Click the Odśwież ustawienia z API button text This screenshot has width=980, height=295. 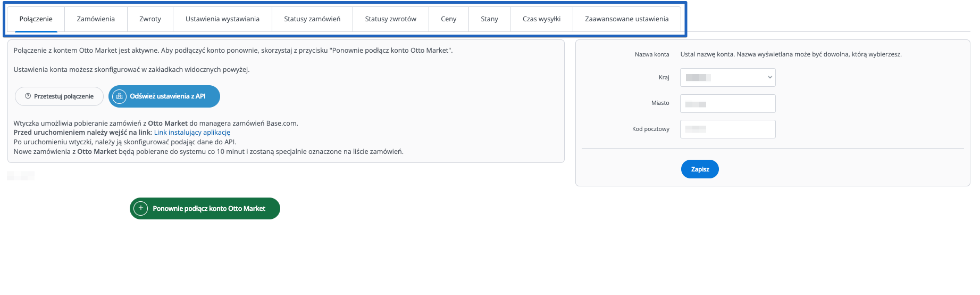point(167,96)
